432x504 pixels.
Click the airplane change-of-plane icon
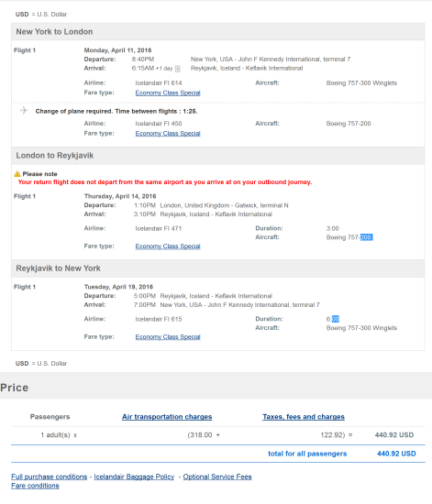pyautogui.click(x=24, y=111)
